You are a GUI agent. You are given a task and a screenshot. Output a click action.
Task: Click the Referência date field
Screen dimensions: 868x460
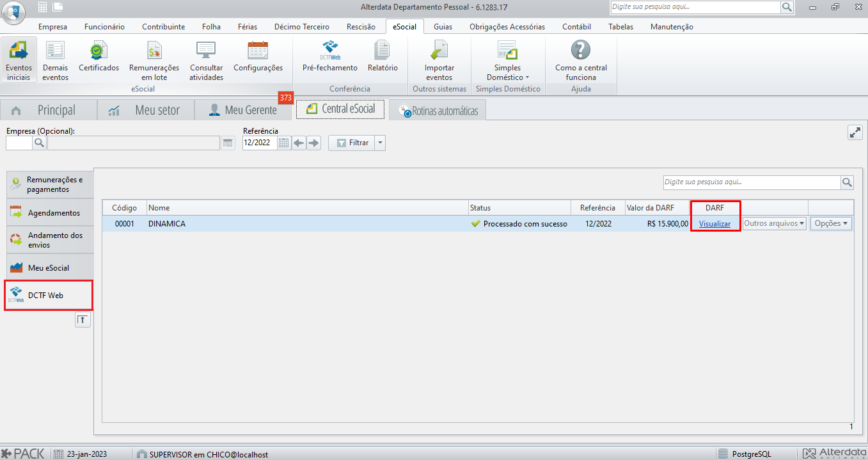coord(260,143)
